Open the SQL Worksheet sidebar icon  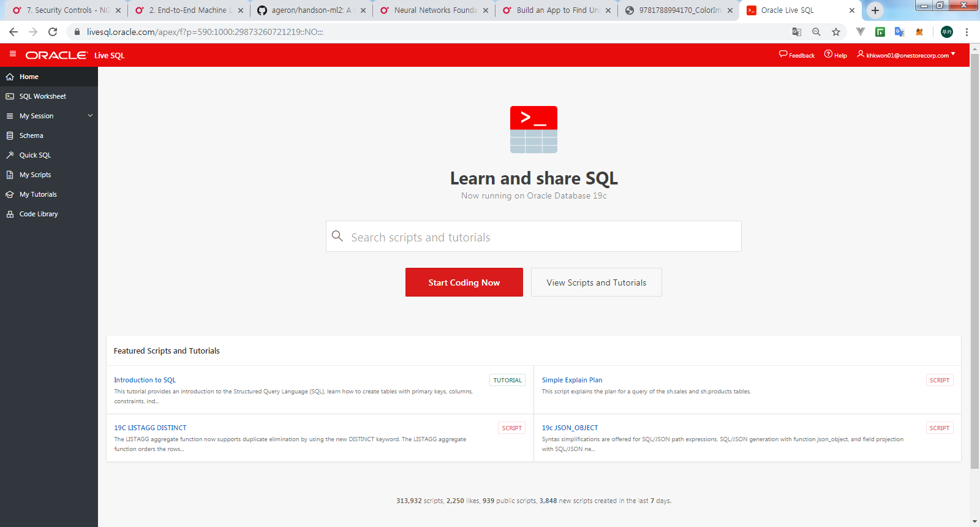click(x=10, y=96)
